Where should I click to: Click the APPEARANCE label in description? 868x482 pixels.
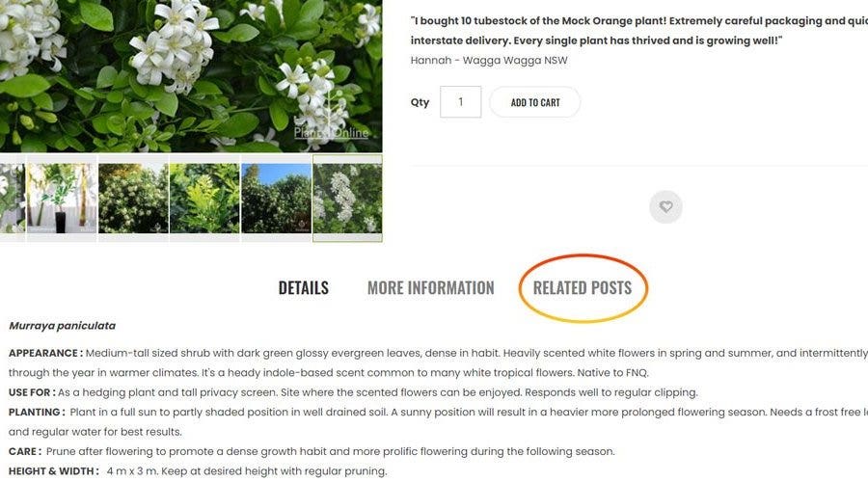pyautogui.click(x=45, y=353)
